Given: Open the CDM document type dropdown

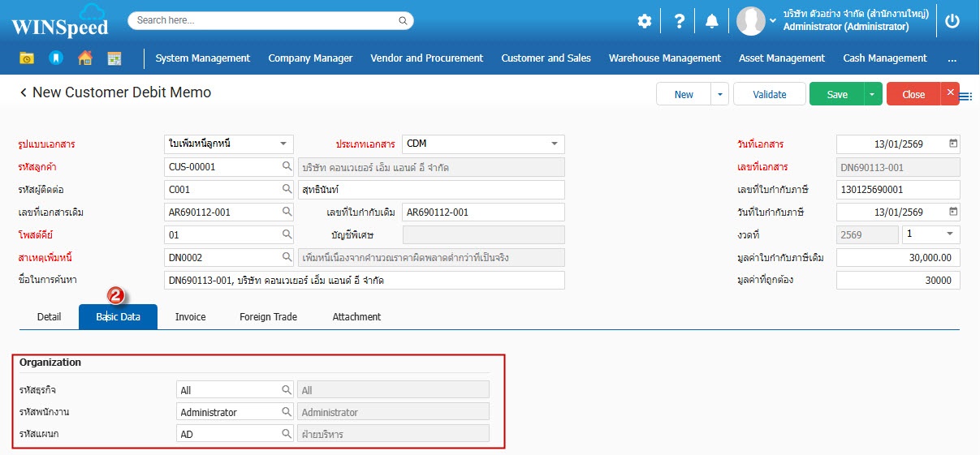Looking at the screenshot, I should [x=555, y=144].
